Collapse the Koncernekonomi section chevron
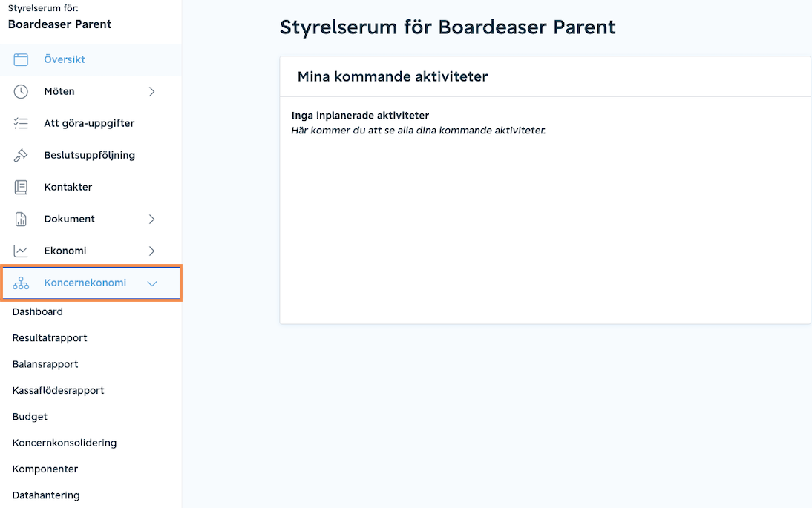 tap(151, 283)
